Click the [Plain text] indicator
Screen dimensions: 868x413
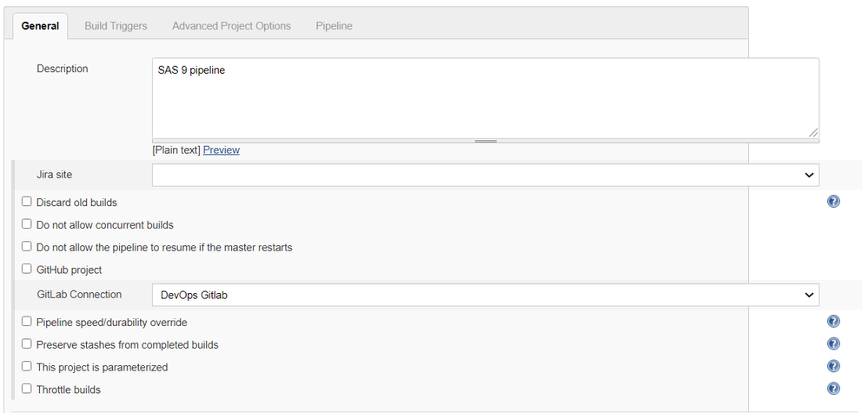point(176,150)
